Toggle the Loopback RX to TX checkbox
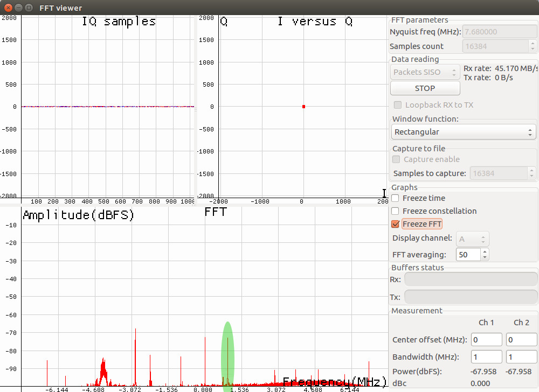The width and height of the screenshot is (539, 392). 398,104
